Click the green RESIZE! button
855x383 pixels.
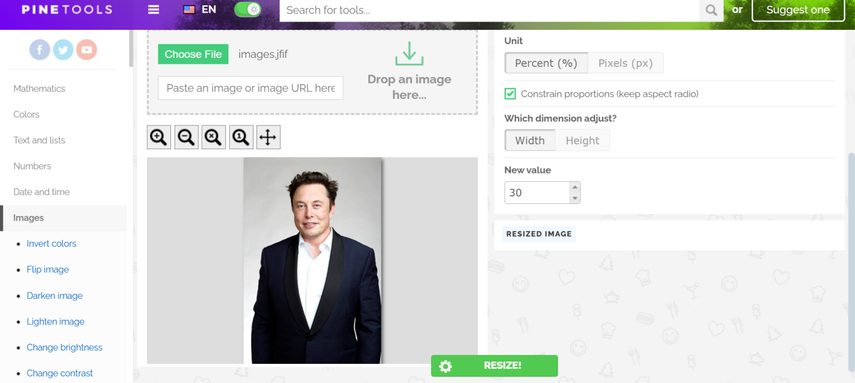click(494, 366)
